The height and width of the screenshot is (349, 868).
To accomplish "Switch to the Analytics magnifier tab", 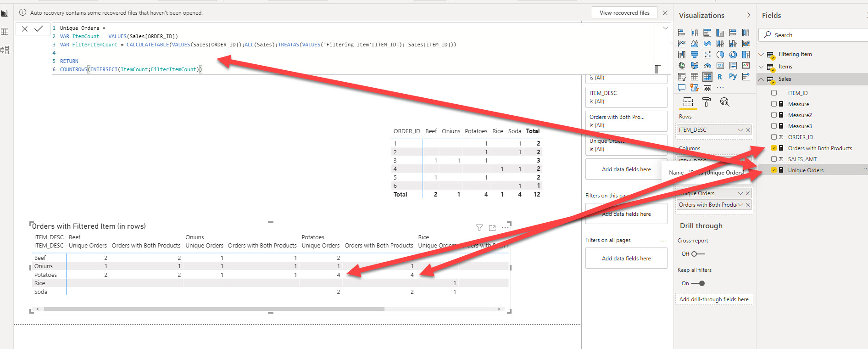I will tap(724, 102).
